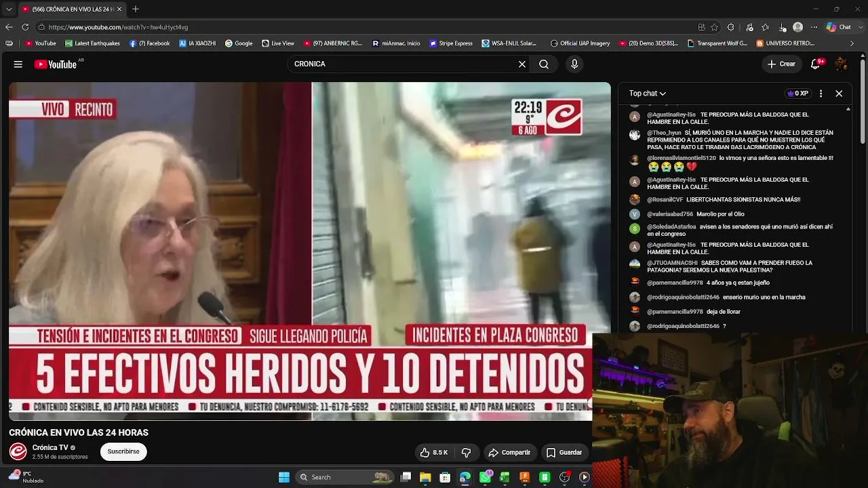Image resolution: width=868 pixels, height=488 pixels.
Task: Bookmark this page with the star
Action: [x=715, y=27]
